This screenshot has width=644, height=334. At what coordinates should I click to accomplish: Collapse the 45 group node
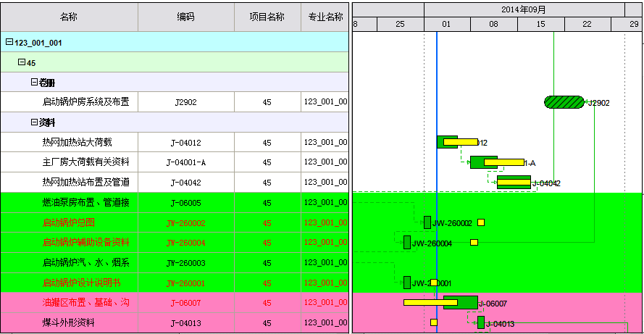tap(22, 63)
